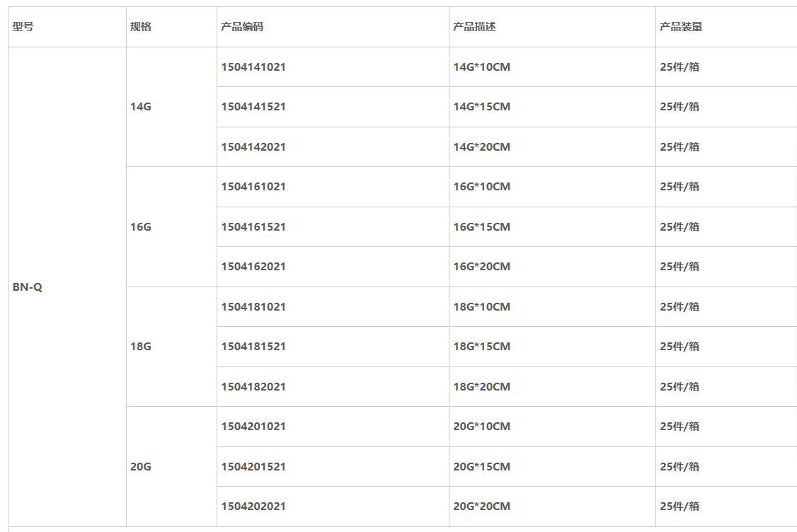Select the BN-Q model cell
The width and height of the screenshot is (797, 532).
click(x=28, y=288)
